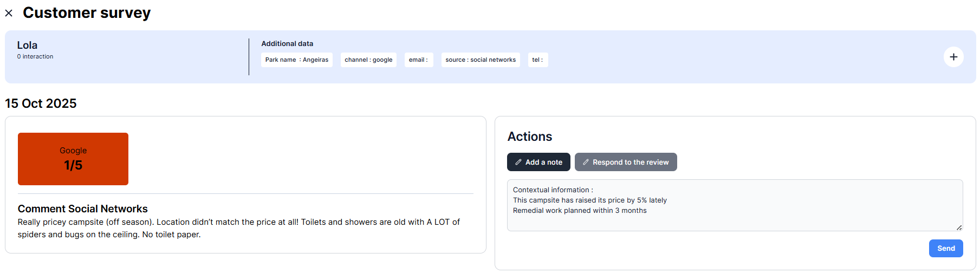Image resolution: width=980 pixels, height=273 pixels.
Task: Click the empty tel tag
Action: pos(537,60)
